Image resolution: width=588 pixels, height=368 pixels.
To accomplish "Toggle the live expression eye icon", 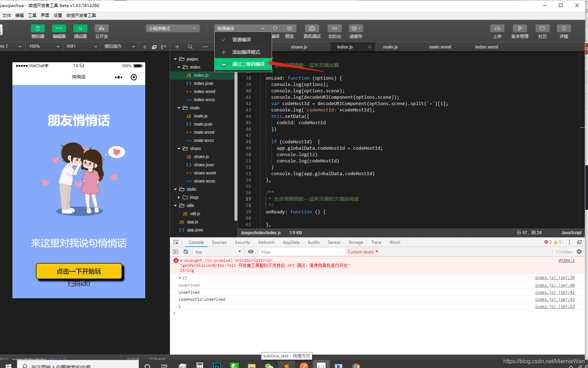I will 251,252.
